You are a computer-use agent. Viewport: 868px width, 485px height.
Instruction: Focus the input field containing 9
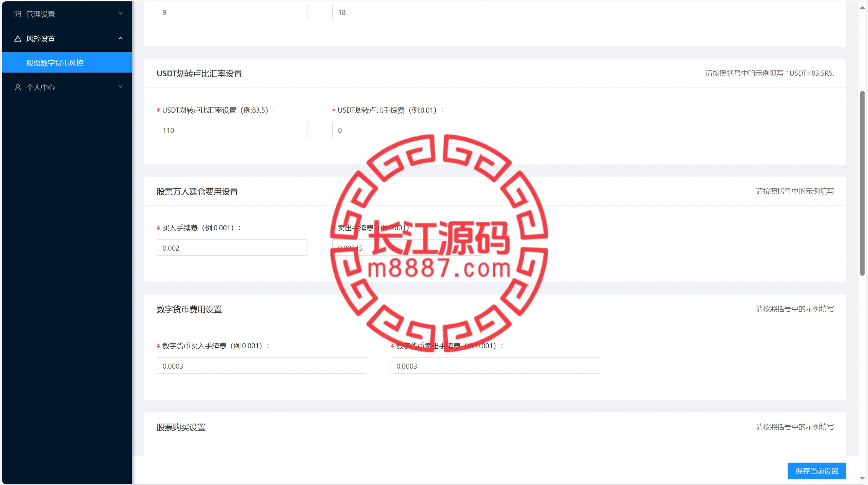[x=232, y=12]
